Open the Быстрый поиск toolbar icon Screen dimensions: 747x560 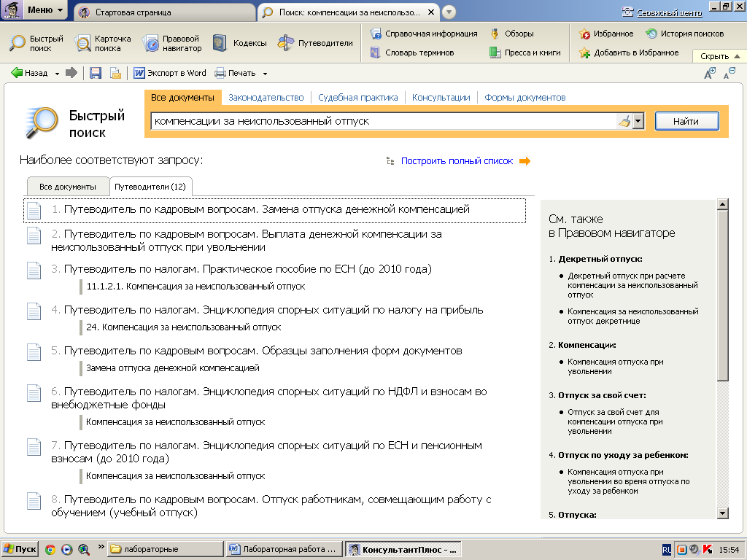click(36, 43)
